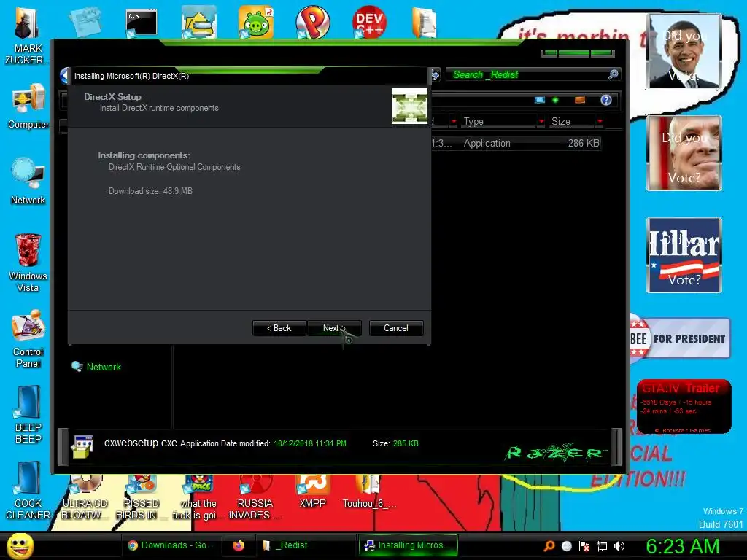Click the green dot icon in the Explorer toolbar
The image size is (747, 560).
555,100
